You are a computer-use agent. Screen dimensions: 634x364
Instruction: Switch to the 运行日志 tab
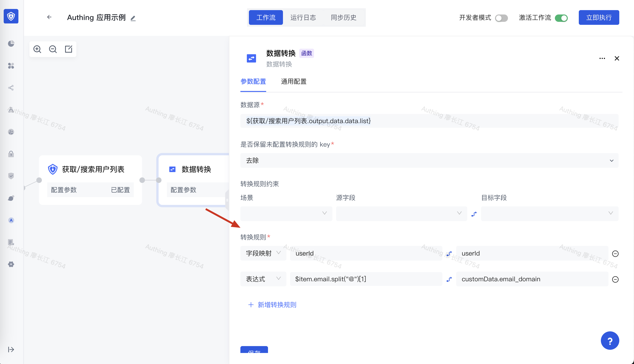pos(303,17)
